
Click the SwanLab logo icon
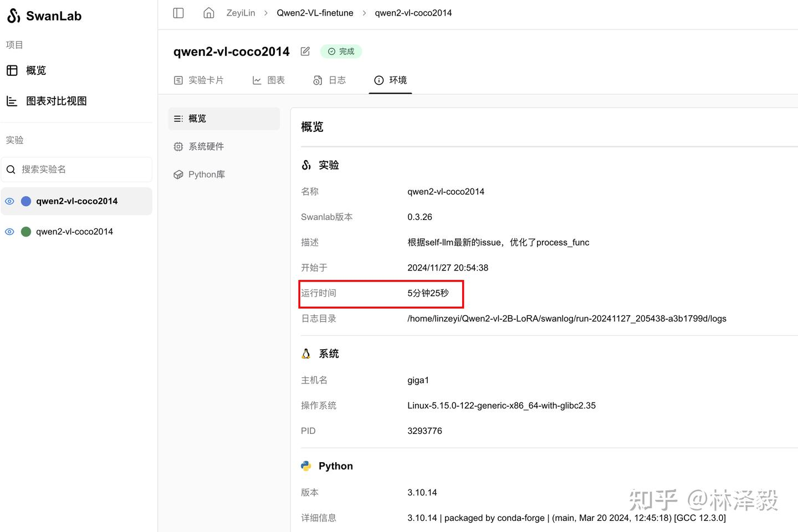[x=14, y=16]
